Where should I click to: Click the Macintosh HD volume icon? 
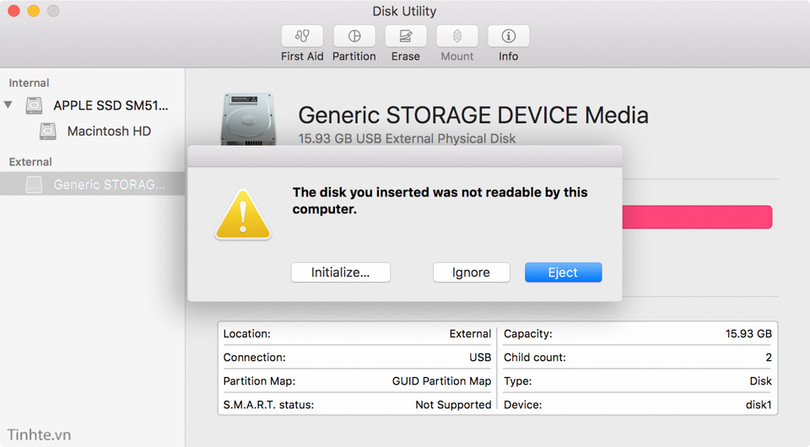pyautogui.click(x=48, y=131)
